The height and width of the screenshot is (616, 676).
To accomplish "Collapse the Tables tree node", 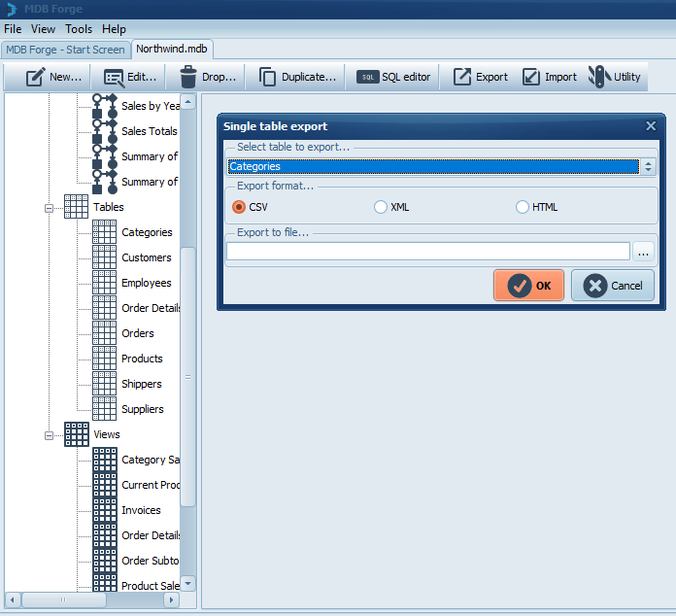I will click(x=49, y=208).
